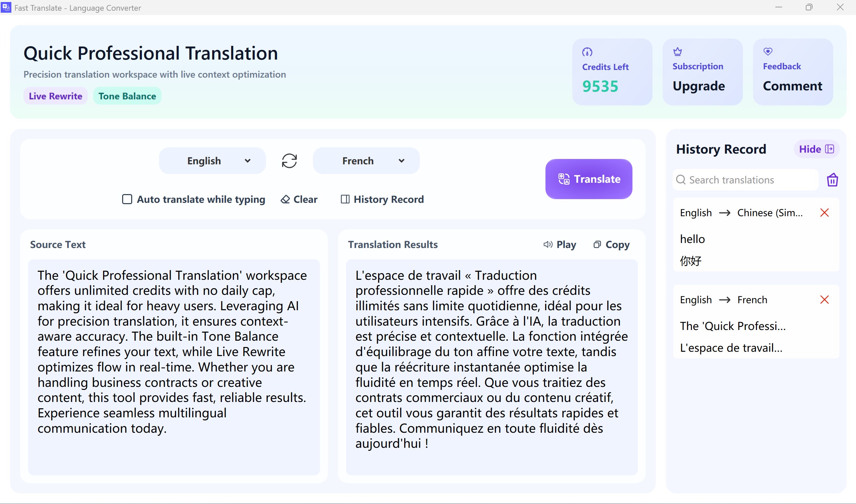Open the Feedback Comment card

(793, 72)
